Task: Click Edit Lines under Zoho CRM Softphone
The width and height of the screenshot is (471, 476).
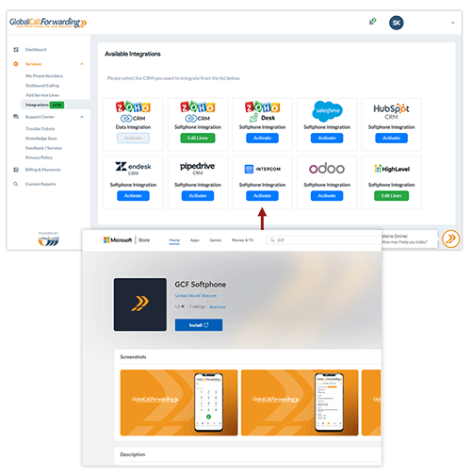Action: point(198,138)
